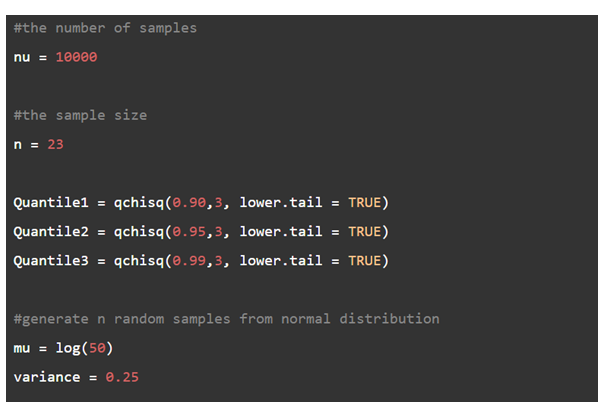Click the value 10000 assigned to nu

point(76,57)
